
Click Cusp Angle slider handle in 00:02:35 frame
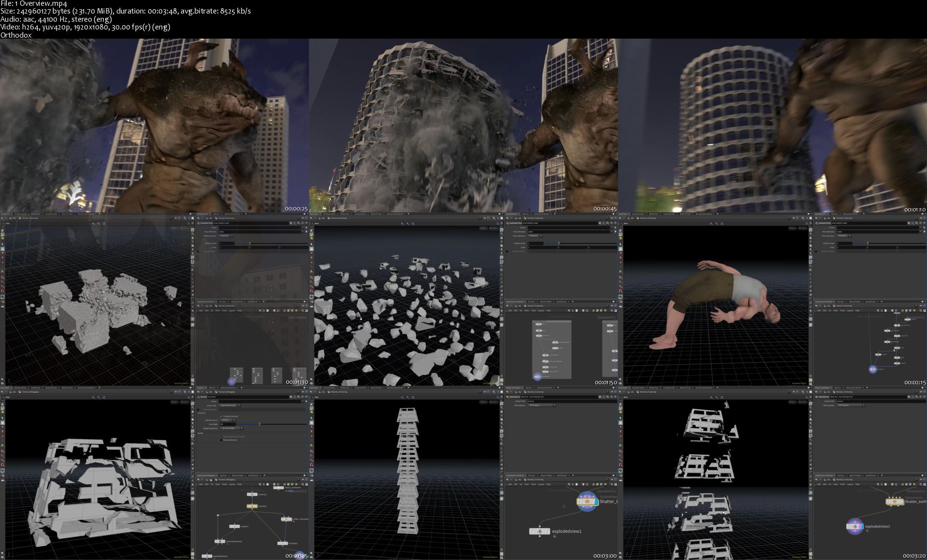click(260, 424)
